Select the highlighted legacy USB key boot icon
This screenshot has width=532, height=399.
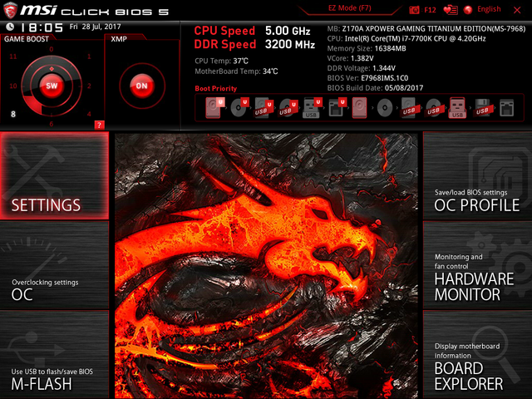click(457, 108)
